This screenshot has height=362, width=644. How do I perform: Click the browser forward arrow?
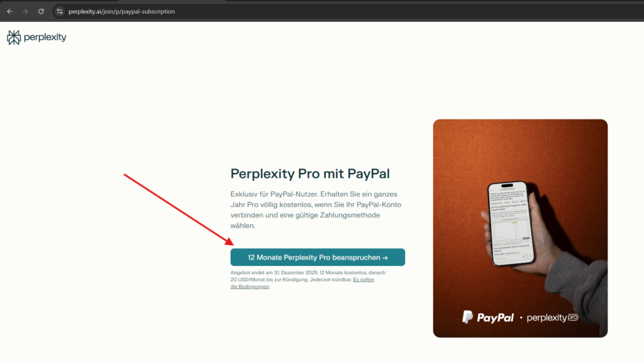point(25,11)
